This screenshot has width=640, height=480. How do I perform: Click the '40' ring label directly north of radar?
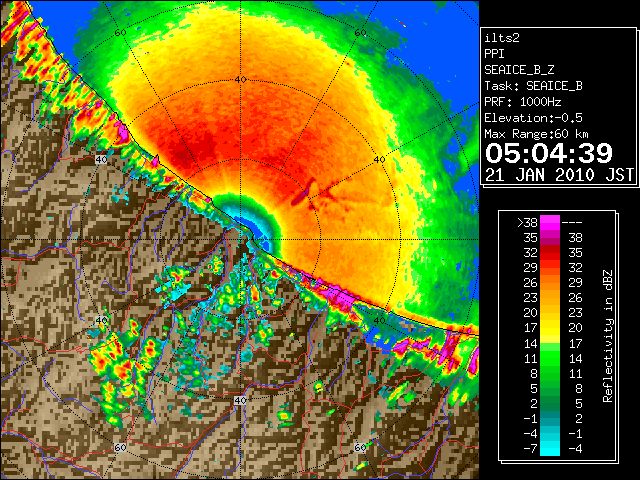click(240, 80)
